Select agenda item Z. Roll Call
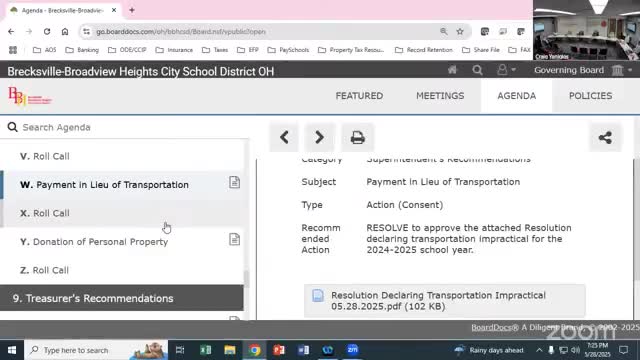This screenshot has width=640, height=360. coord(122,270)
